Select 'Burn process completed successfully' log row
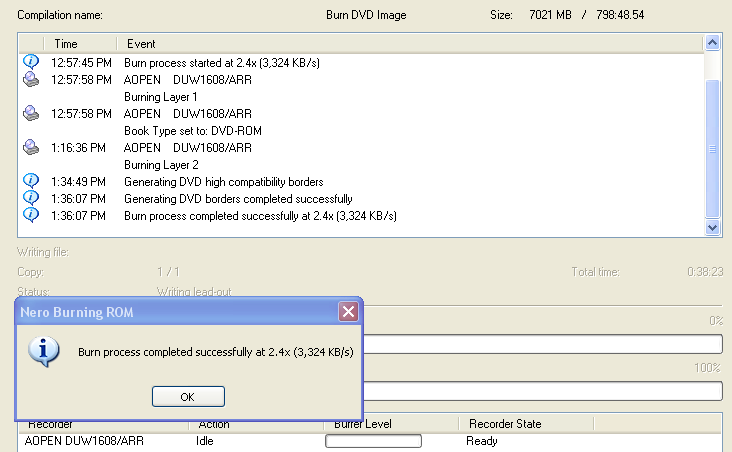The image size is (732, 452). click(260, 216)
